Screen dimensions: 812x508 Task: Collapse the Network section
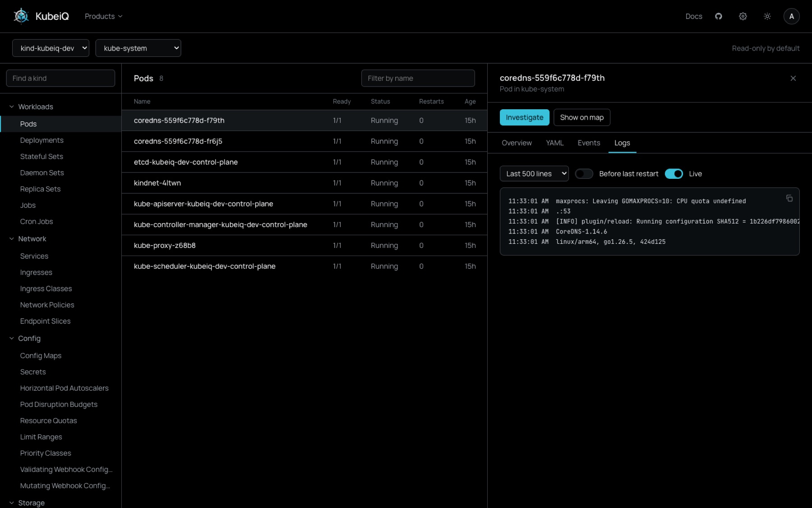coord(28,239)
